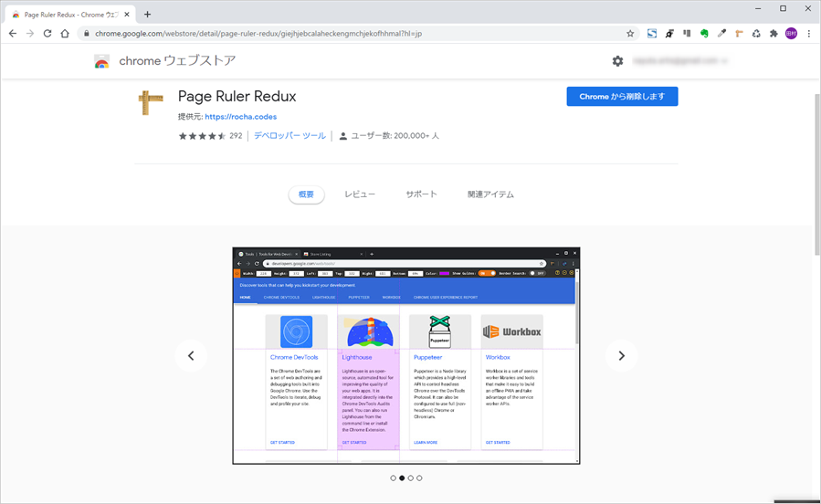Click the Page Ruler Redux ruler logo
821x504 pixels.
point(151,102)
